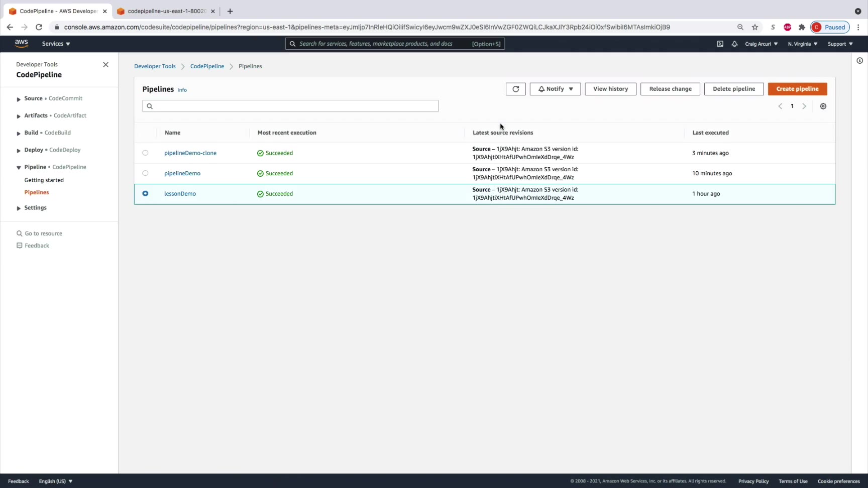
Task: Open table preferences gear icon
Action: click(x=823, y=106)
